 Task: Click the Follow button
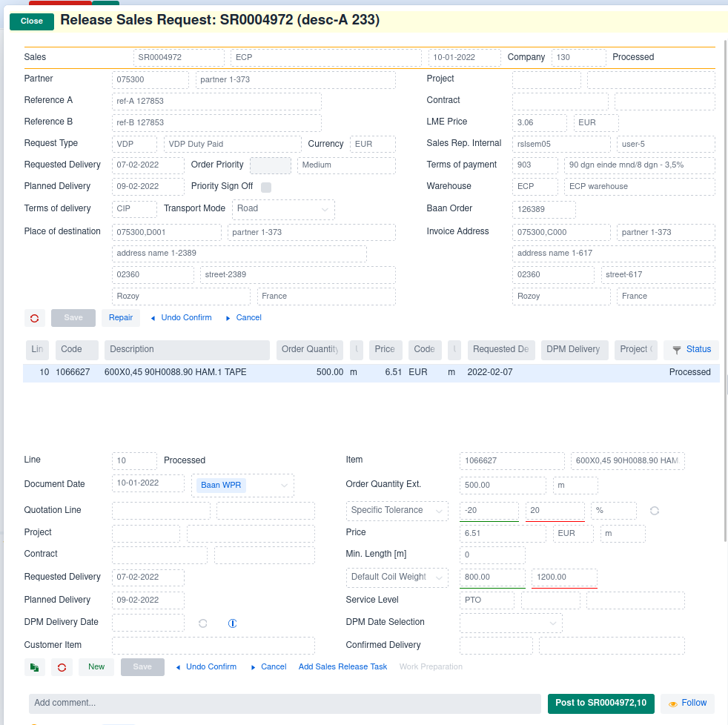tap(688, 704)
